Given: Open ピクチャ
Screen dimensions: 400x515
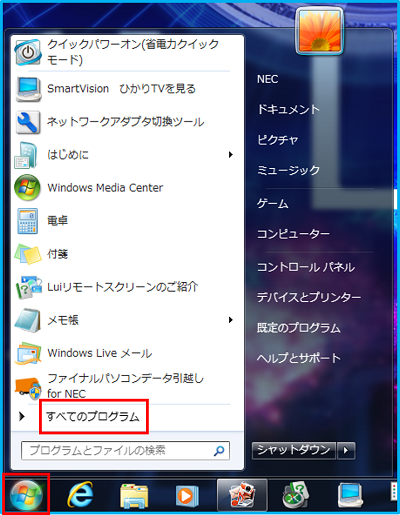Looking at the screenshot, I should tap(278, 140).
